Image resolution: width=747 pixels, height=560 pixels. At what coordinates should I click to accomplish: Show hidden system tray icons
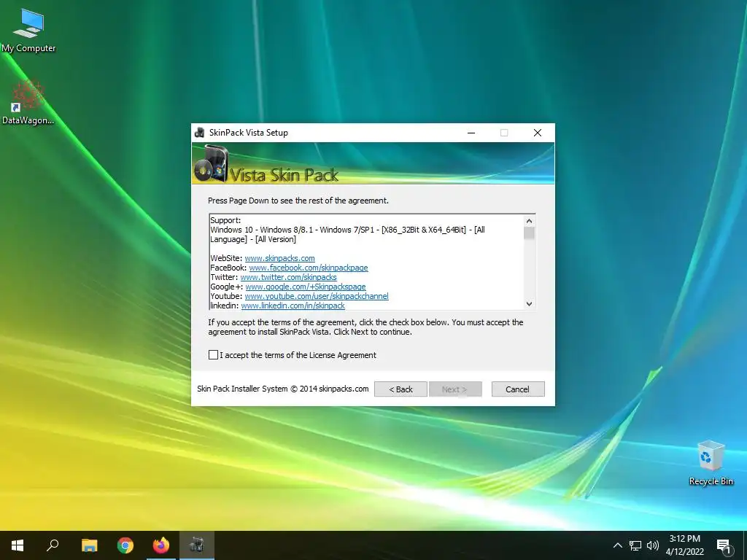click(x=617, y=545)
